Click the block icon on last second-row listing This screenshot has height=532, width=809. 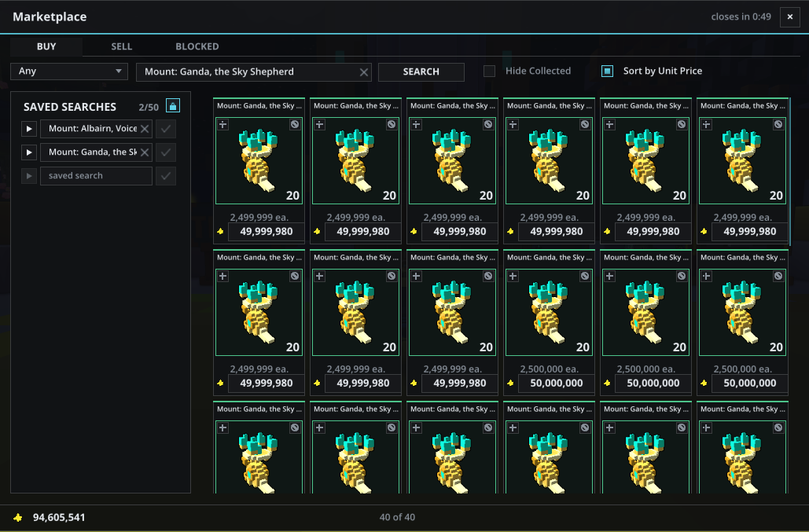pyautogui.click(x=778, y=276)
